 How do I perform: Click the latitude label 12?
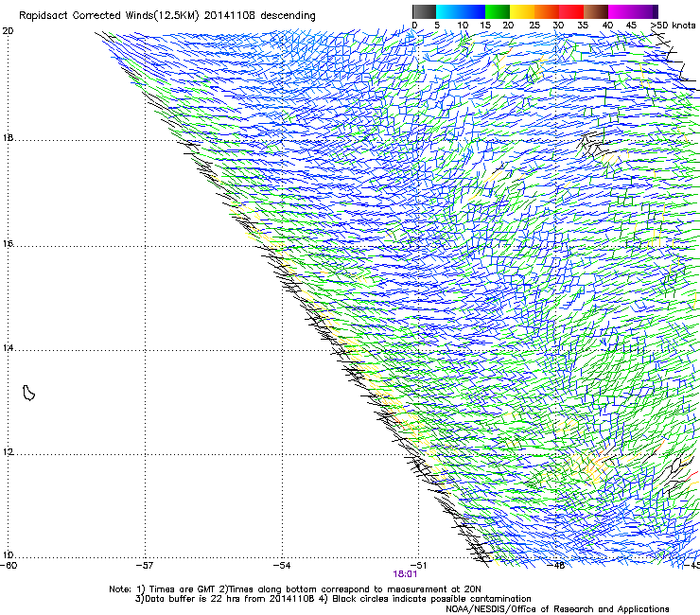[x=8, y=451]
